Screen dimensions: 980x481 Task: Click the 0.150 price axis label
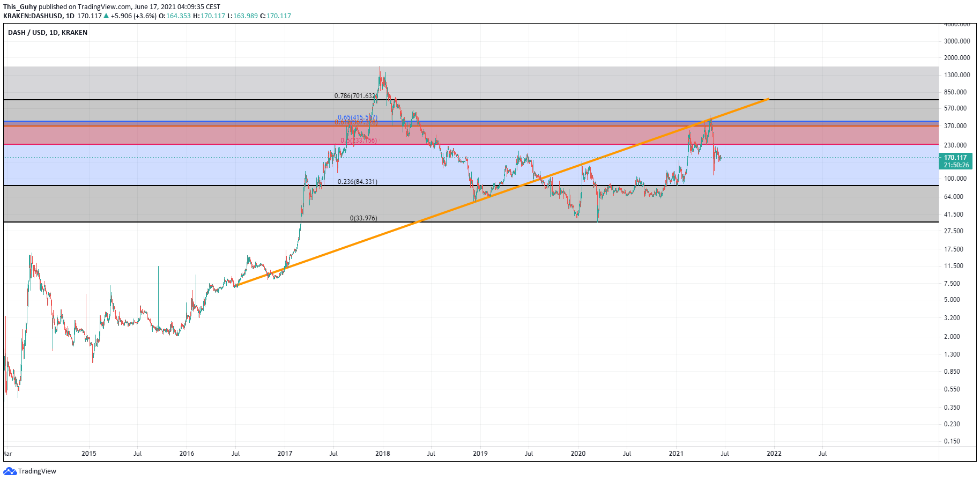pyautogui.click(x=952, y=441)
